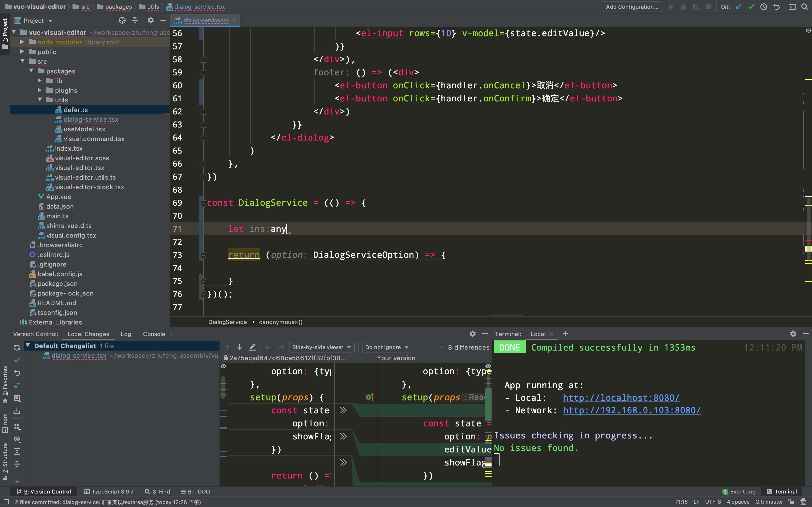Click rollback icon in Local Changes sidebar
This screenshot has height=507, width=812.
17,373
